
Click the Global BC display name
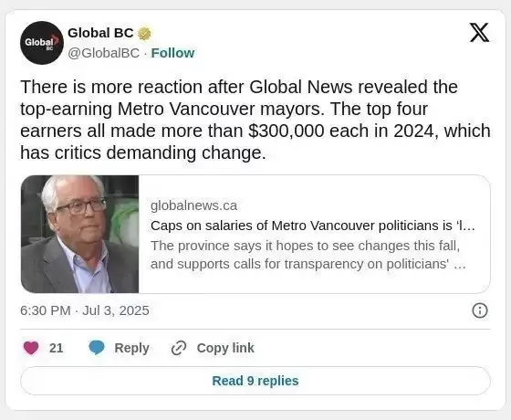pyautogui.click(x=100, y=33)
